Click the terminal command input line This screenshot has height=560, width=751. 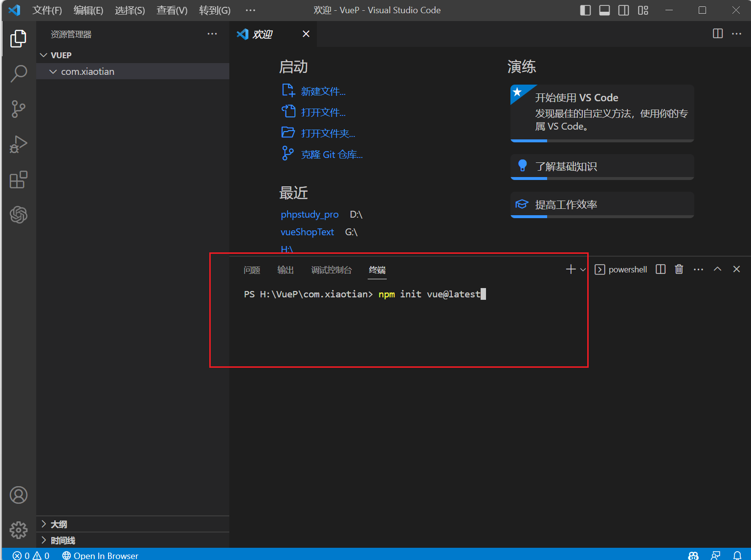[365, 294]
